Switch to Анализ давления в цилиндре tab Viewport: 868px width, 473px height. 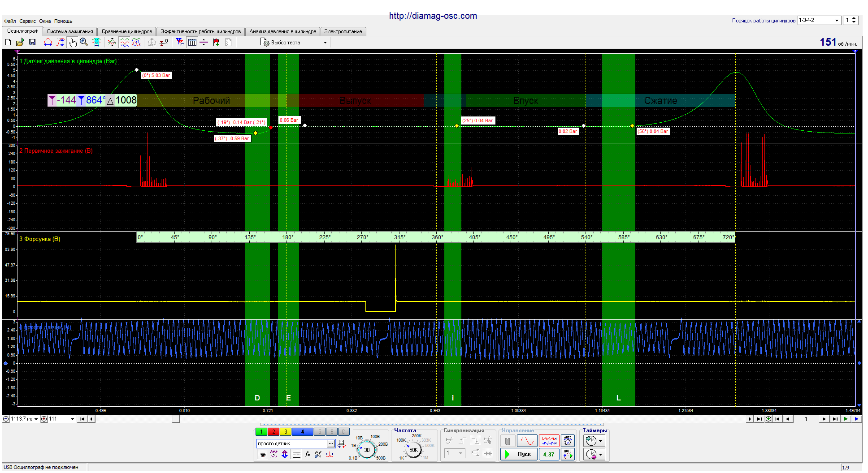[283, 31]
